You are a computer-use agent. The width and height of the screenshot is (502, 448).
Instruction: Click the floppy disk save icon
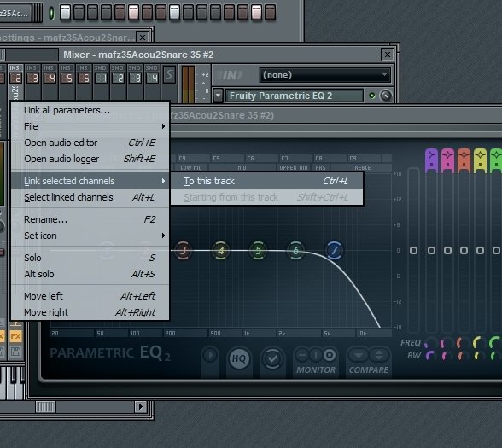coord(15,352)
